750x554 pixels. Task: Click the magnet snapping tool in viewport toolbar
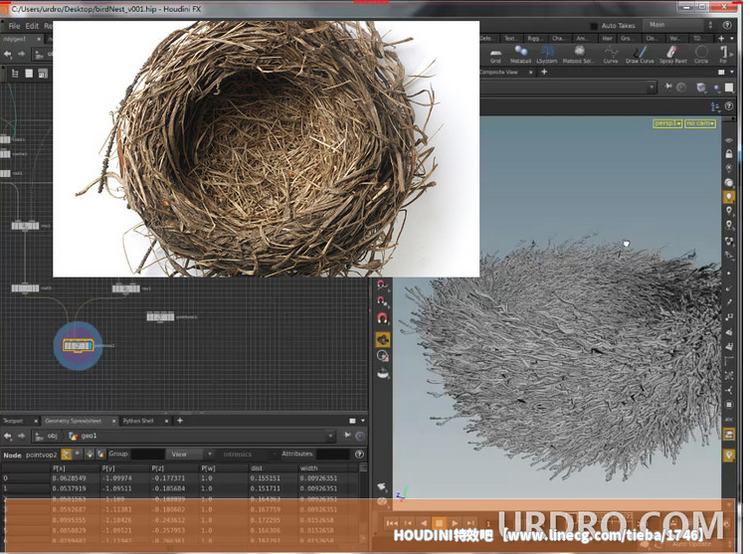(x=382, y=318)
